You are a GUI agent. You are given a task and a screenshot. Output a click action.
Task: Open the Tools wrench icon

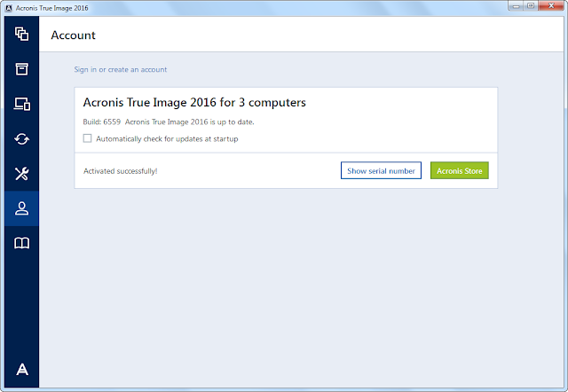coord(21,174)
